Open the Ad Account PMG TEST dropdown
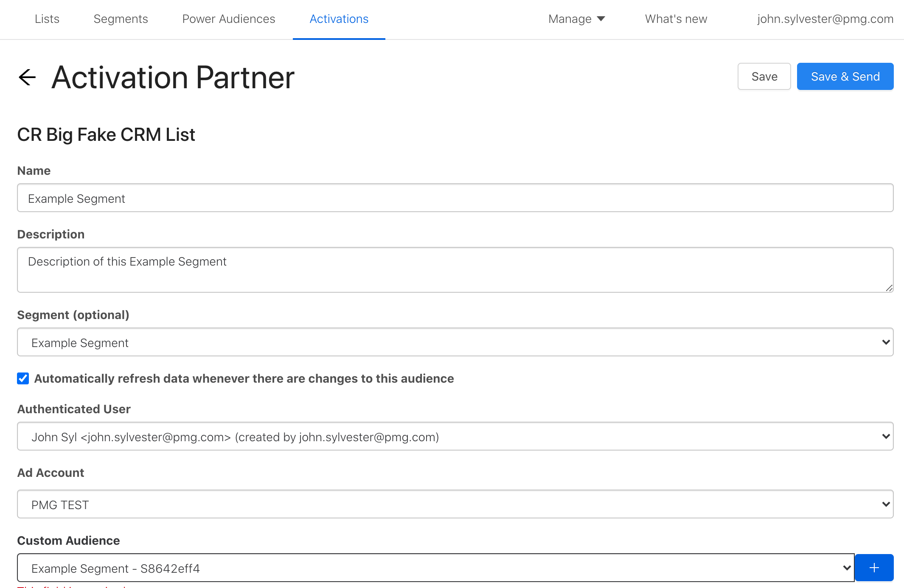 coord(455,504)
